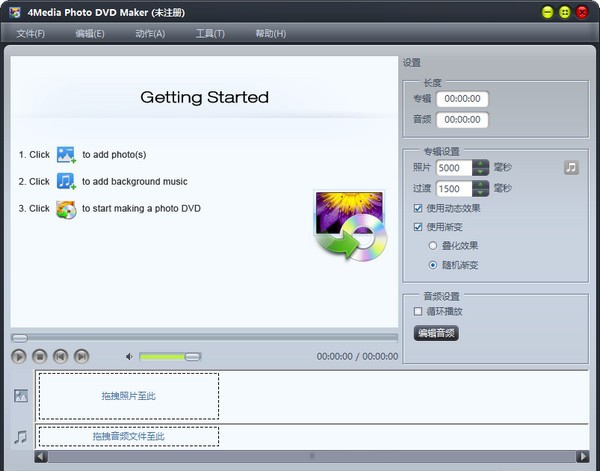Click the 'to add photo(s)' text
Screen dimensions: 600x471
(114, 155)
